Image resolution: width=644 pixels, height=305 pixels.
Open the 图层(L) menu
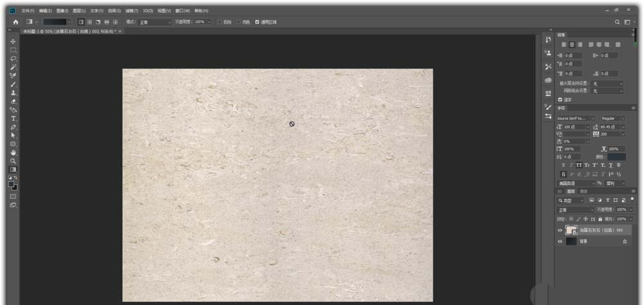click(80, 11)
